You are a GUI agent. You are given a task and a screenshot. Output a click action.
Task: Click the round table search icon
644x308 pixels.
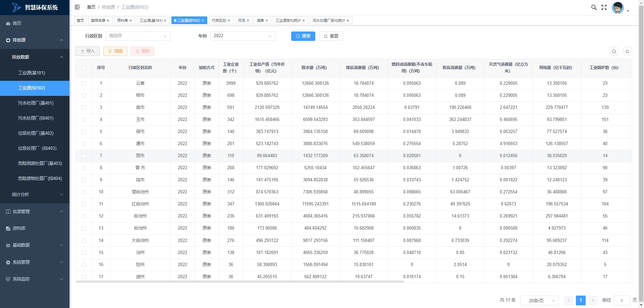point(614,51)
